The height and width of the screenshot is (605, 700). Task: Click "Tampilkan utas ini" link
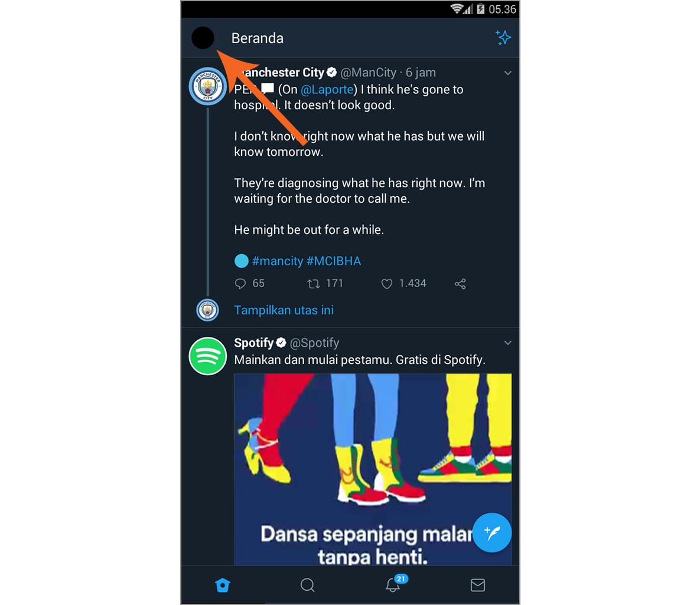coord(284,310)
